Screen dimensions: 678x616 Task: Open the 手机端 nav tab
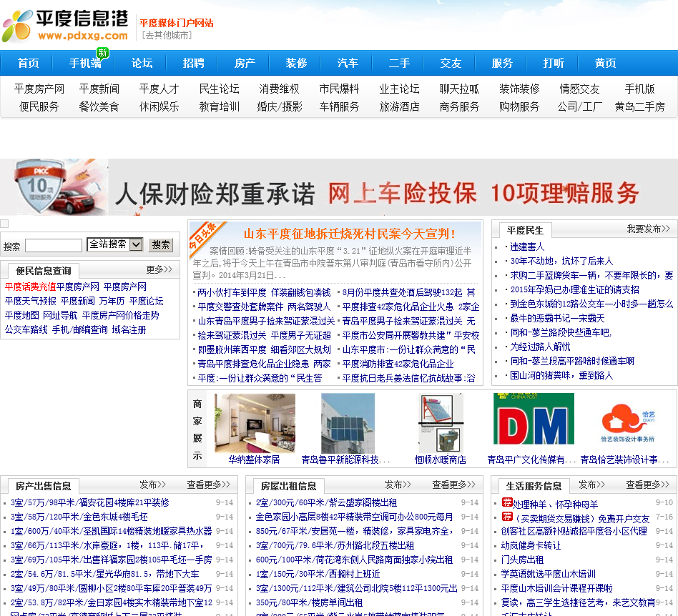[85, 63]
